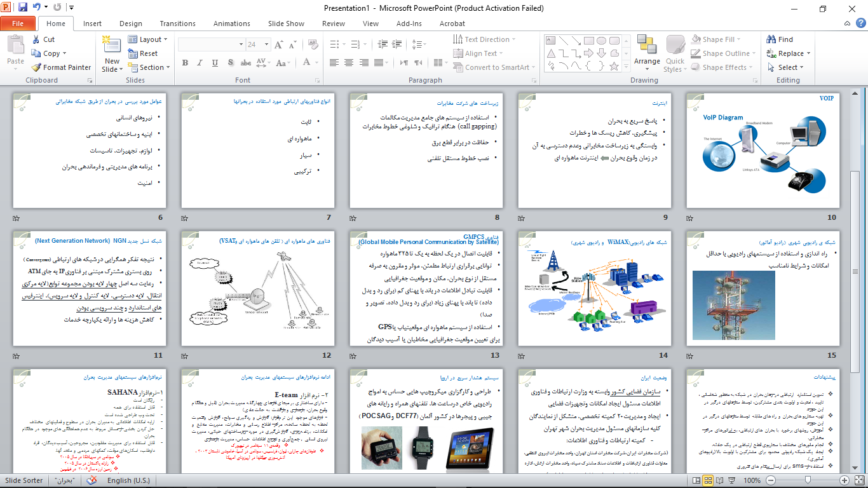Start Slide Show from status bar icon
This screenshot has height=488, width=868.
pos(730,481)
